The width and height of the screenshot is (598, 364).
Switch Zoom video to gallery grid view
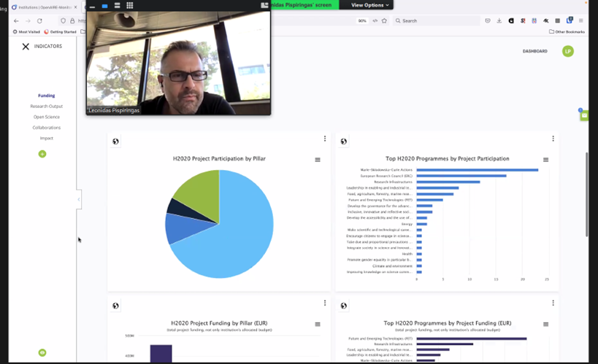pyautogui.click(x=130, y=5)
